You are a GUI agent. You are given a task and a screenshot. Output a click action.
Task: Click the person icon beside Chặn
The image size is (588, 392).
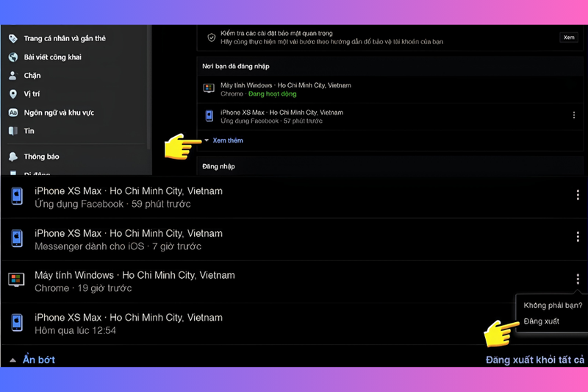point(12,76)
